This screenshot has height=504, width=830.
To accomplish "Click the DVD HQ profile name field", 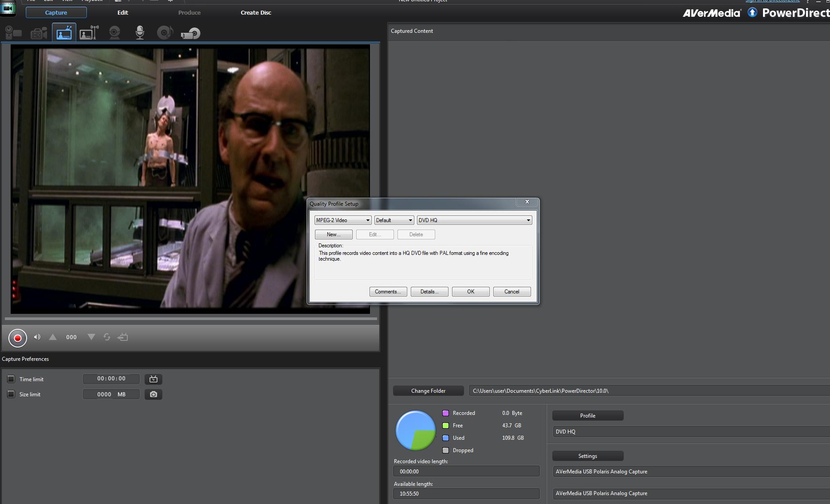I will point(691,431).
